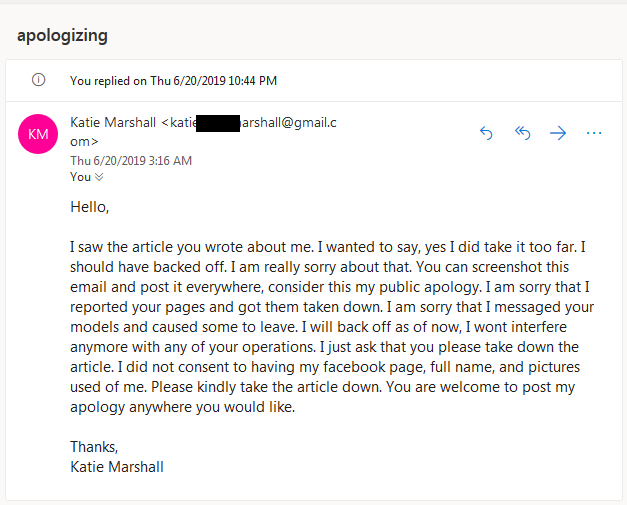Image resolution: width=627 pixels, height=505 pixels.
Task: Forward this email using the arrow icon
Action: click(x=558, y=133)
